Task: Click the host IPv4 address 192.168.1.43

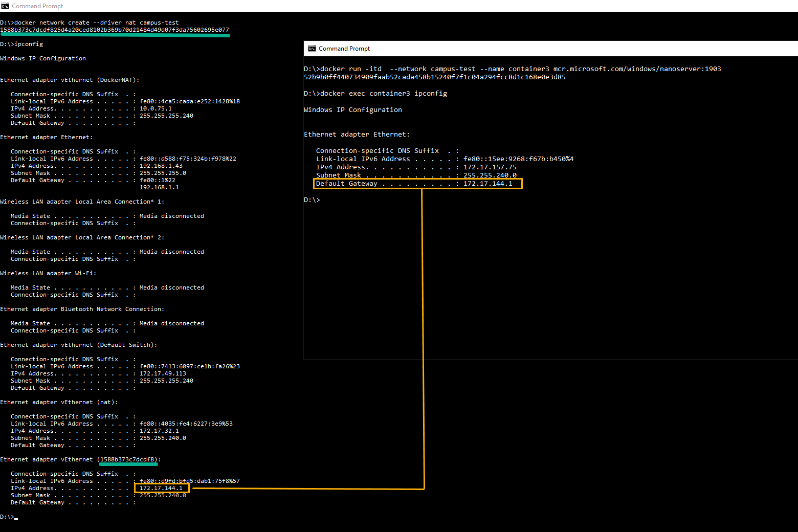Action: [161, 166]
